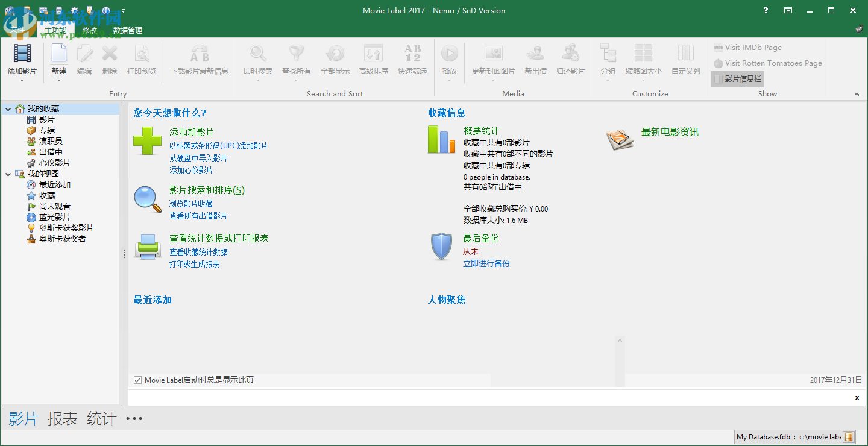
Task: Click the 添加影片 film icon in ribbon
Action: [22, 54]
